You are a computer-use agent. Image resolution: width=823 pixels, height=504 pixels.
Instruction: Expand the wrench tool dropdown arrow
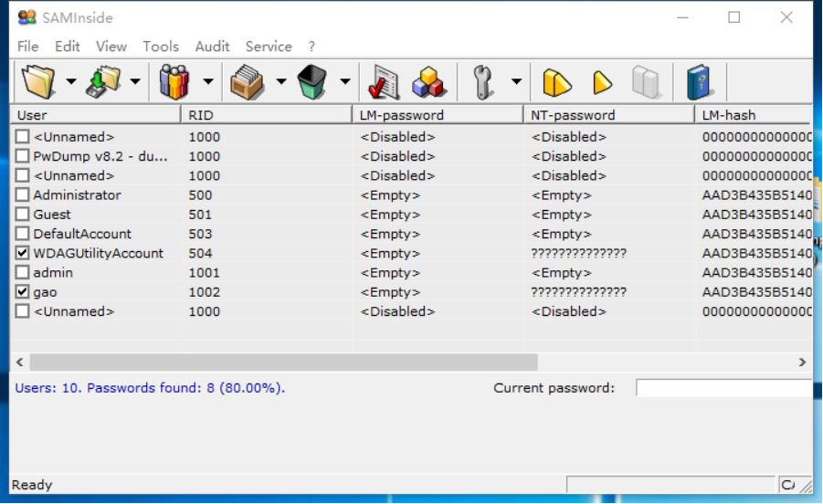click(x=516, y=81)
